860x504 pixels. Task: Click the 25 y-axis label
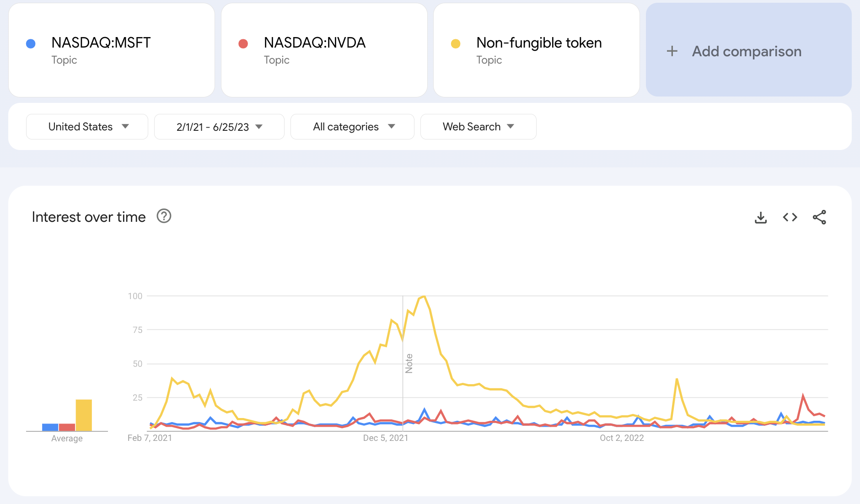137,397
